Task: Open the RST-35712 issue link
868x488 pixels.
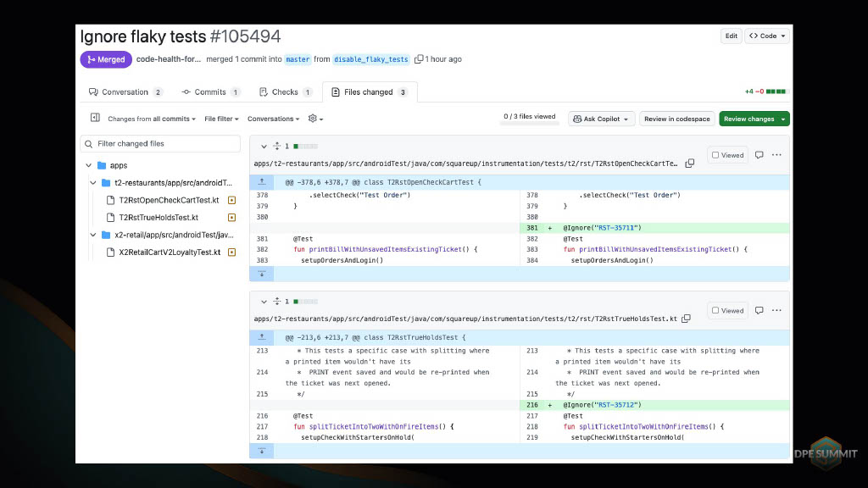Action: tap(617, 405)
